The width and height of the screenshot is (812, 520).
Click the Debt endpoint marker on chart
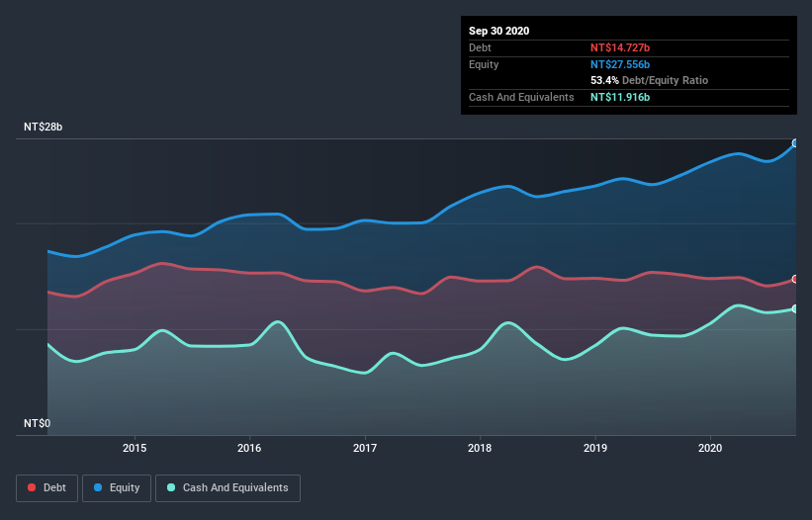[795, 279]
